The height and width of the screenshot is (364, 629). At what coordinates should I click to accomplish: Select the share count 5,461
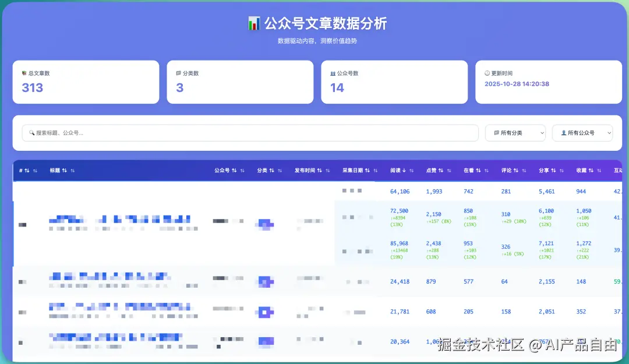547,192
